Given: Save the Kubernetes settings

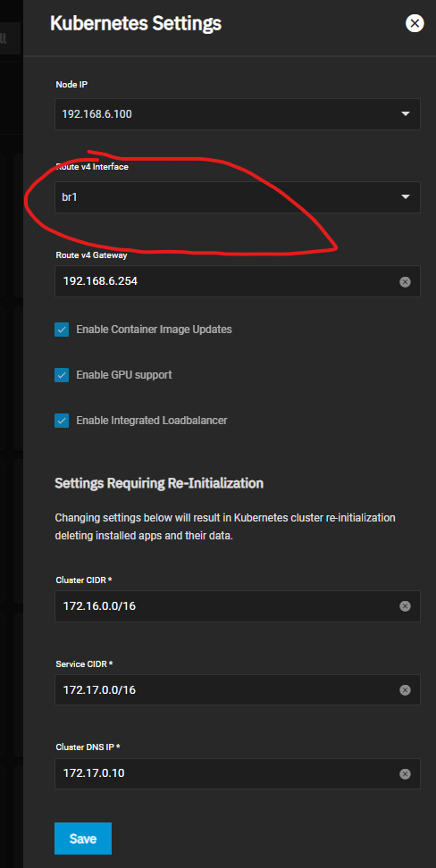Looking at the screenshot, I should pyautogui.click(x=83, y=839).
